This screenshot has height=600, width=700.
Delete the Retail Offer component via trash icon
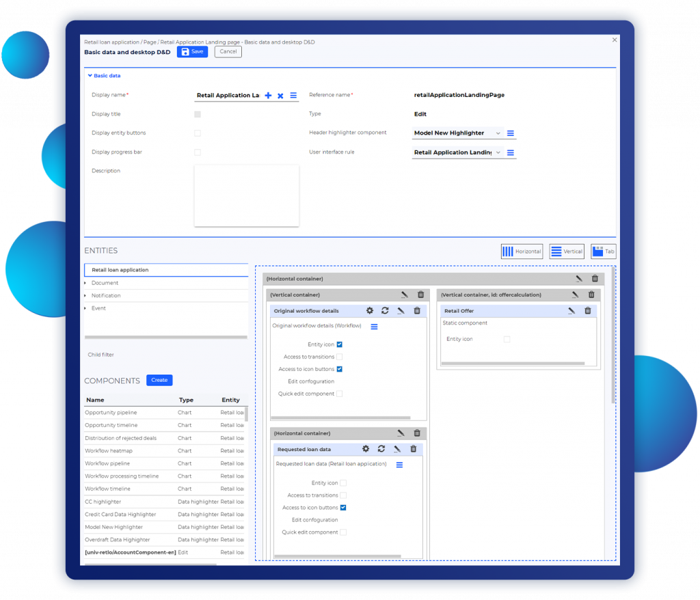pyautogui.click(x=588, y=311)
